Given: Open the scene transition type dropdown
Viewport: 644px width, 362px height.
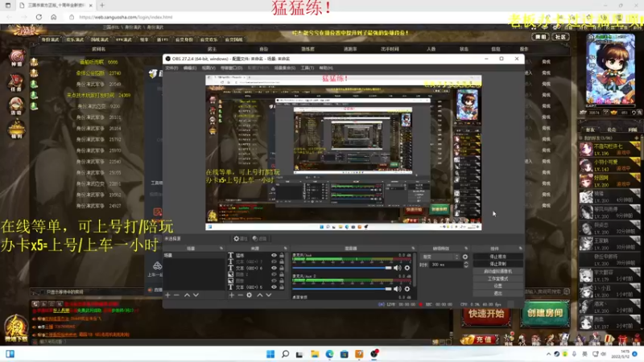Looking at the screenshot, I should (440, 257).
